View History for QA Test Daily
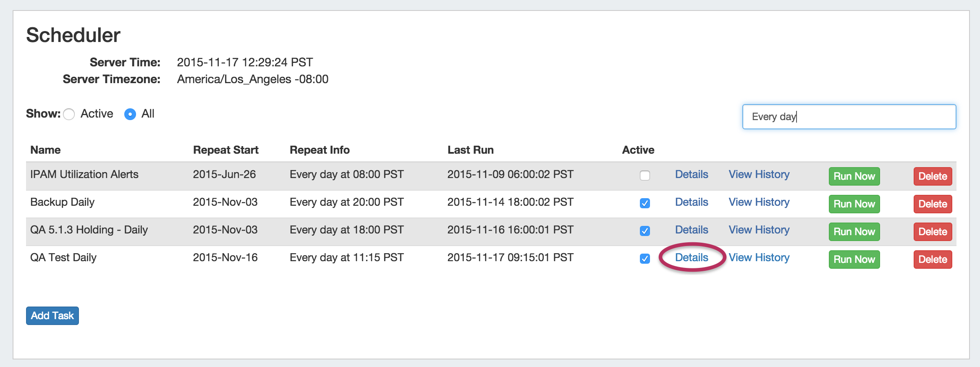 [x=759, y=257]
